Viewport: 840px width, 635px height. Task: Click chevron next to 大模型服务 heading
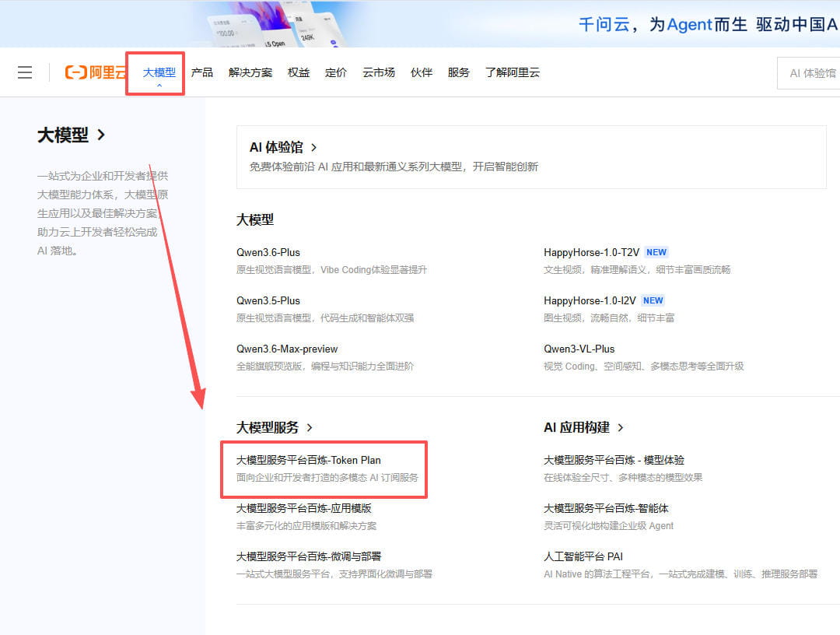[x=310, y=428]
